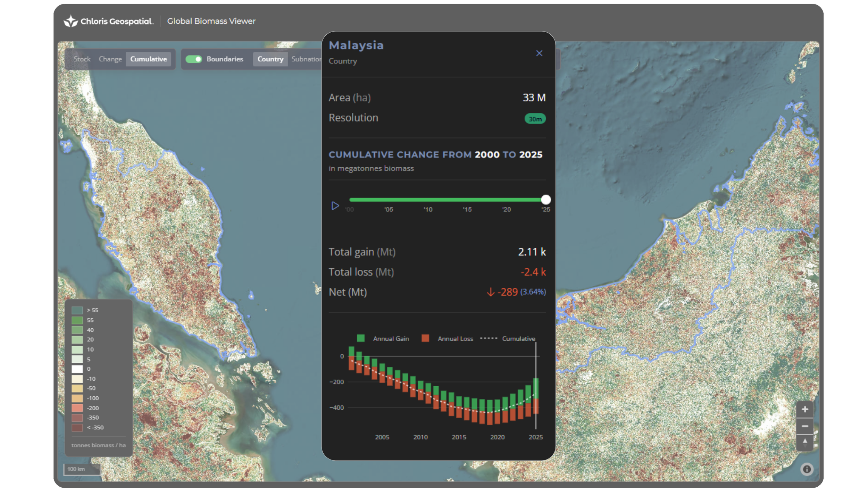Toggle the Boundaries switch off
The image size is (868, 488).
point(194,59)
